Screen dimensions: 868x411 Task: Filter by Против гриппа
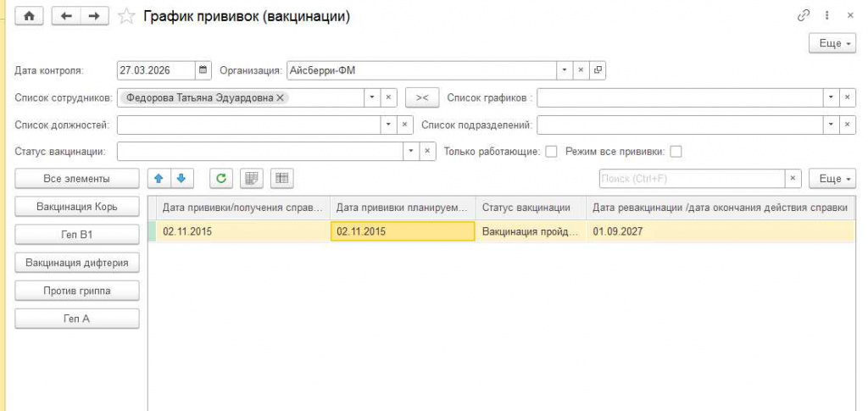tap(77, 291)
